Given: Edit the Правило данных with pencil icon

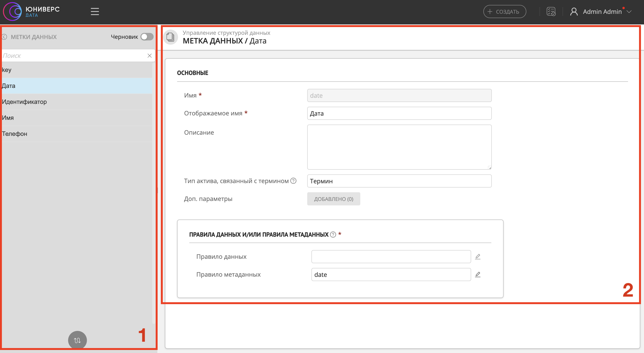Looking at the screenshot, I should [x=477, y=256].
